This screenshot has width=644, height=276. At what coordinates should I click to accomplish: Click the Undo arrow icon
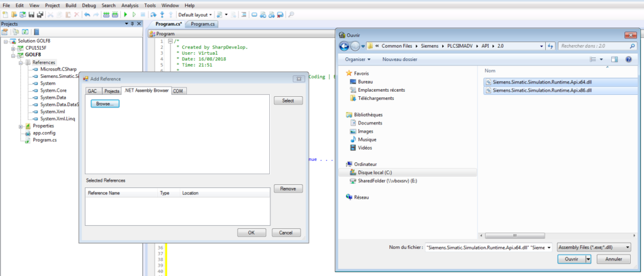pos(87,15)
